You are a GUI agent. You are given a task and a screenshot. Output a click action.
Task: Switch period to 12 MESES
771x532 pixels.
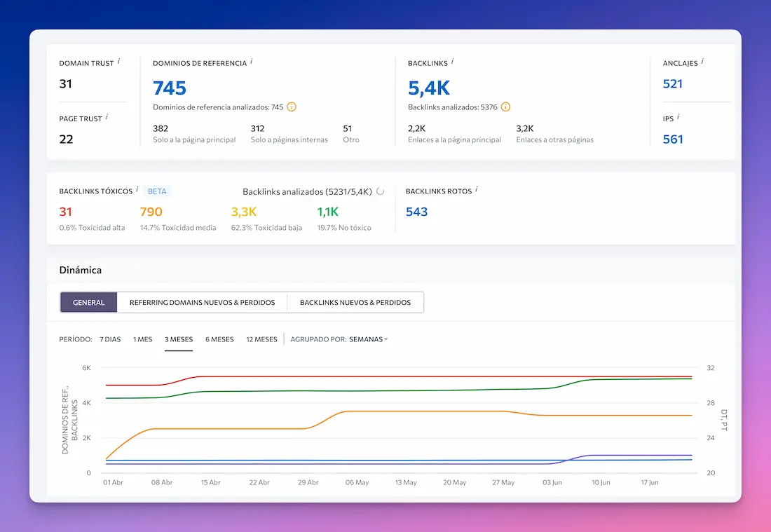pos(261,339)
